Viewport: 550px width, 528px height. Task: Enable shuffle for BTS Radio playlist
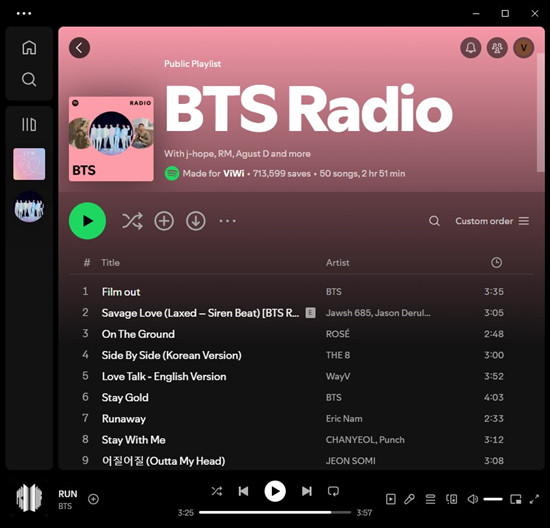[132, 221]
